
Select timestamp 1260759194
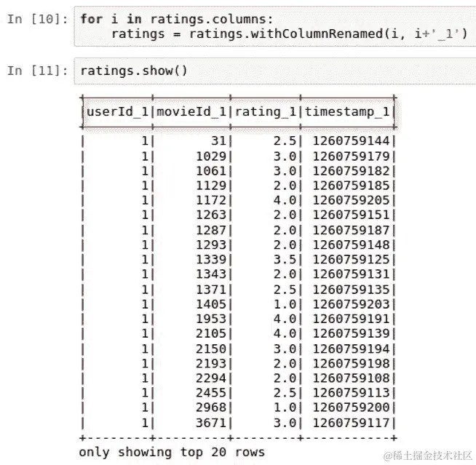click(x=352, y=349)
